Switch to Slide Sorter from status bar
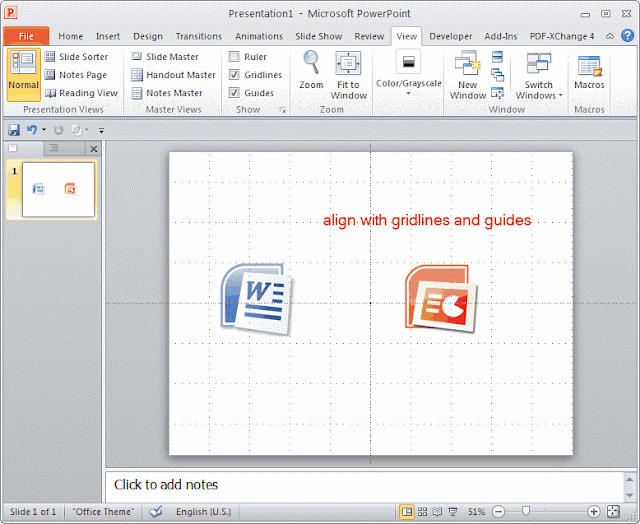Screen dimensions: 640x524 pyautogui.click(x=422, y=511)
